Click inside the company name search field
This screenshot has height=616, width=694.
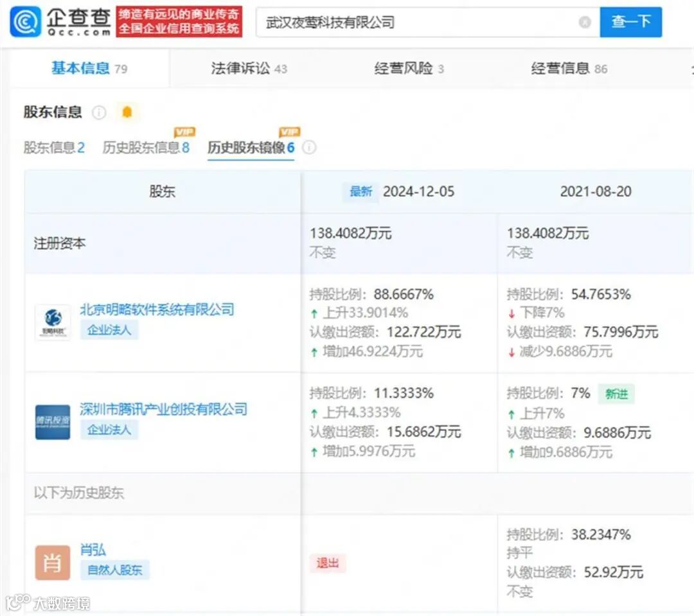tap(386, 22)
